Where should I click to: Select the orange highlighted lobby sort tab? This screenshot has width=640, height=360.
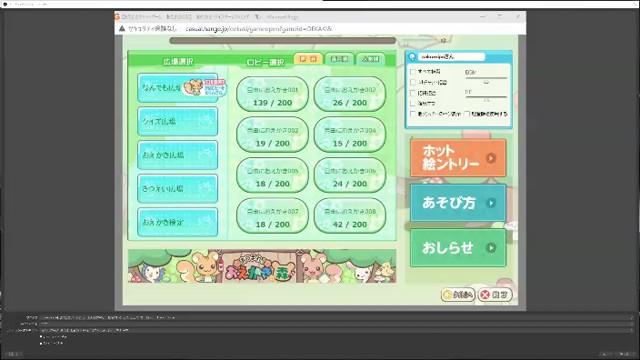point(308,59)
